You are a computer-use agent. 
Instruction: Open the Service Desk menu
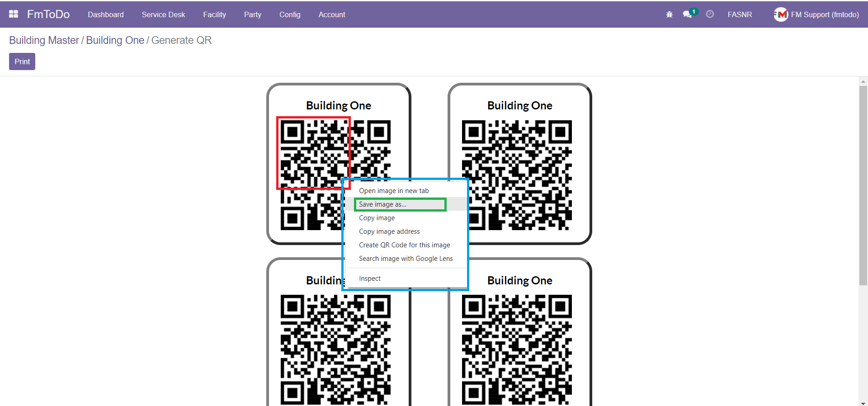pyautogui.click(x=163, y=14)
